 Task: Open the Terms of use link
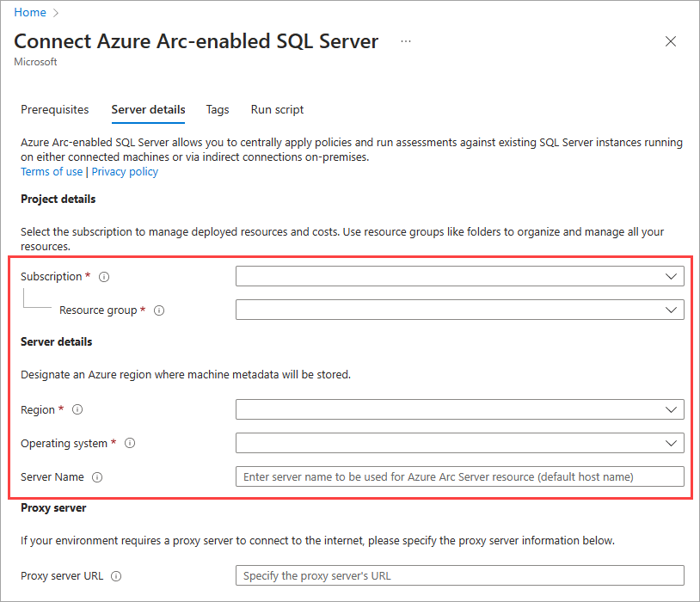[x=52, y=171]
